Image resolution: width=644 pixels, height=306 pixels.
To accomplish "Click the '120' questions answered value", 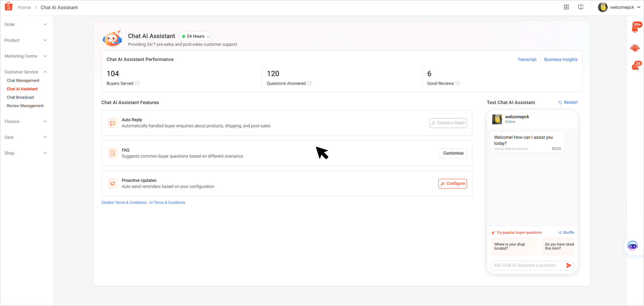I will click(x=273, y=74).
